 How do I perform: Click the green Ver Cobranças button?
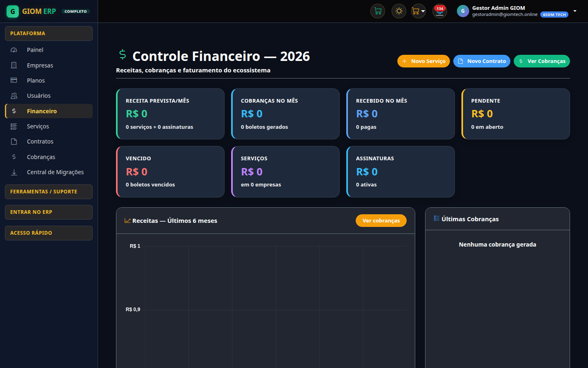542,61
